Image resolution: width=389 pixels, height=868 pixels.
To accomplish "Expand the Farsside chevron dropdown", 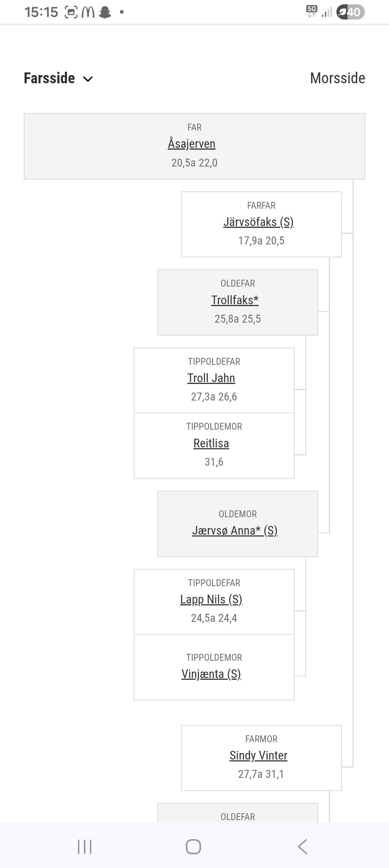I will (88, 79).
